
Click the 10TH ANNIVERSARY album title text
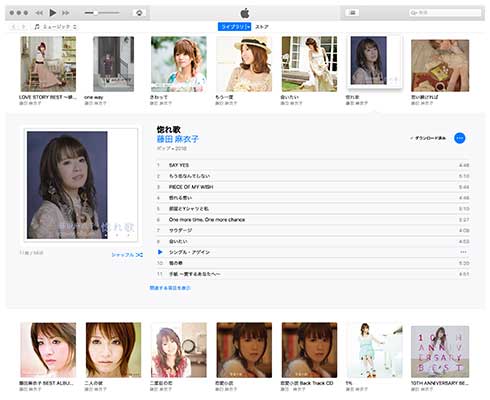[440, 383]
